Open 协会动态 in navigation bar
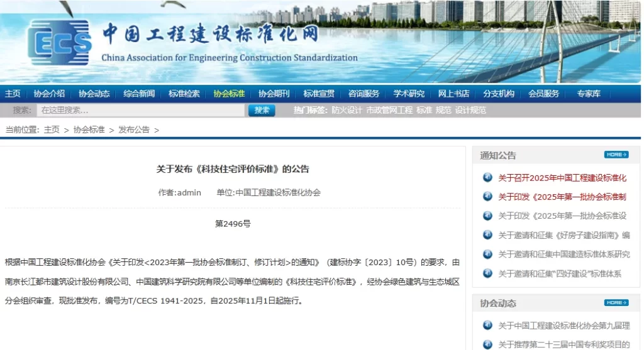Viewport: 644px width, 350px height. click(94, 94)
